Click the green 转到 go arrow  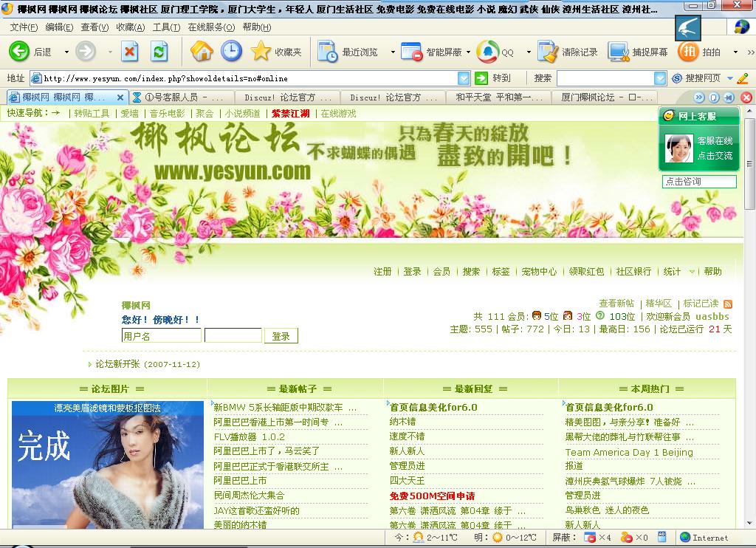(481, 78)
